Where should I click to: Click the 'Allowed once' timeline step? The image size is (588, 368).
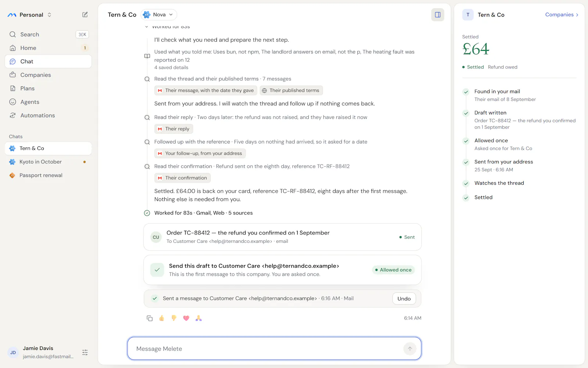[519, 144]
